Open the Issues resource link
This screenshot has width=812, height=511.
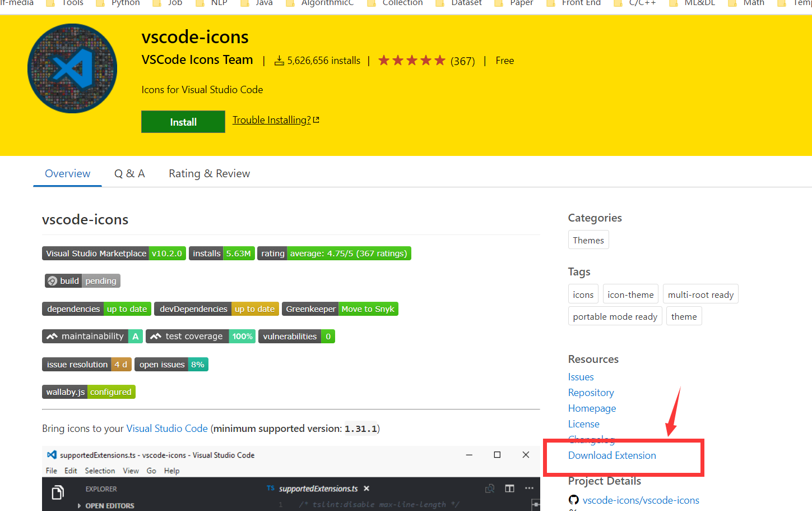pos(581,377)
